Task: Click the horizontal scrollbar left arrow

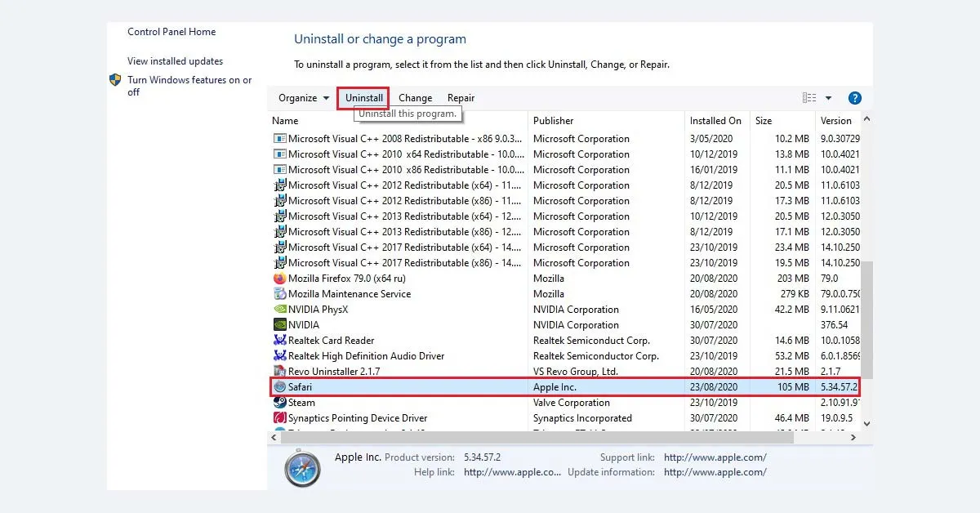Action: pyautogui.click(x=274, y=437)
